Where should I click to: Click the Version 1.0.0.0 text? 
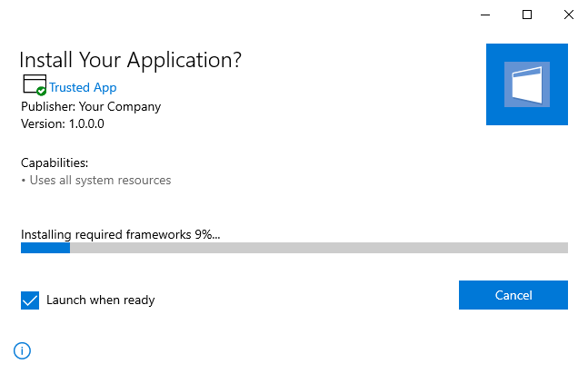tap(63, 123)
